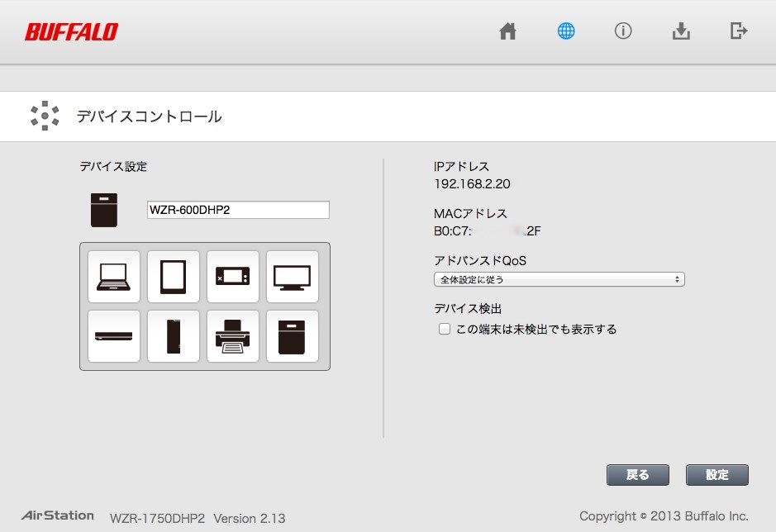Click the MAC address value text
This screenshot has height=532, width=776.
tap(488, 231)
